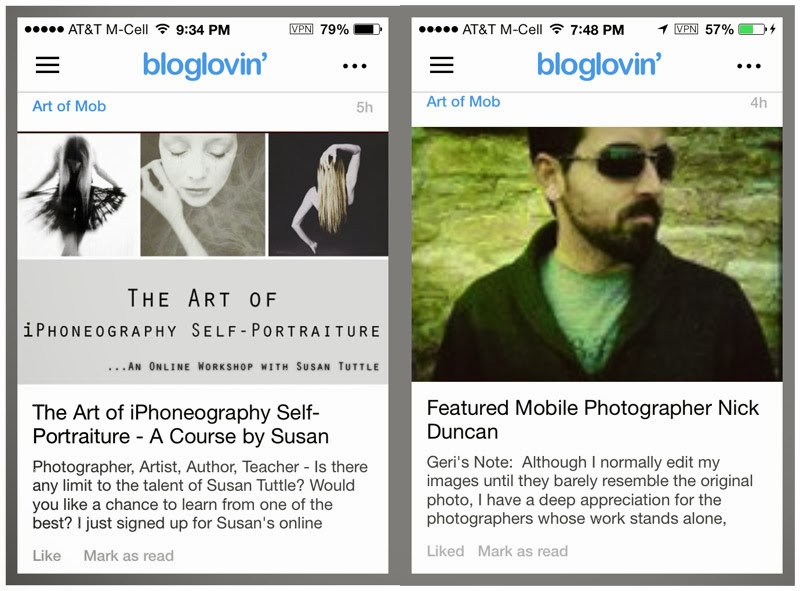Mark the Nick Duncan post as read
800x591 pixels.
[523, 551]
